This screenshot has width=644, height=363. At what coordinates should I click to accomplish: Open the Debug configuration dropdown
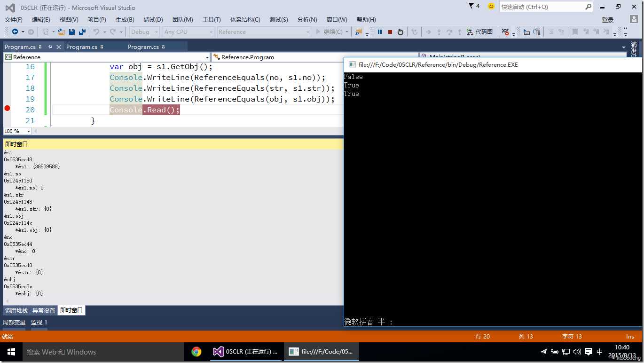point(145,32)
